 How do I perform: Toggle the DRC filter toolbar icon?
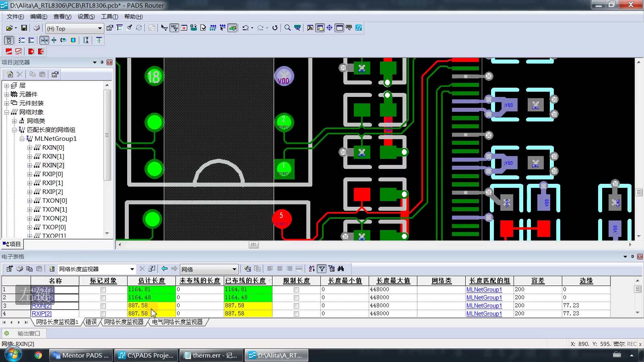[174, 28]
